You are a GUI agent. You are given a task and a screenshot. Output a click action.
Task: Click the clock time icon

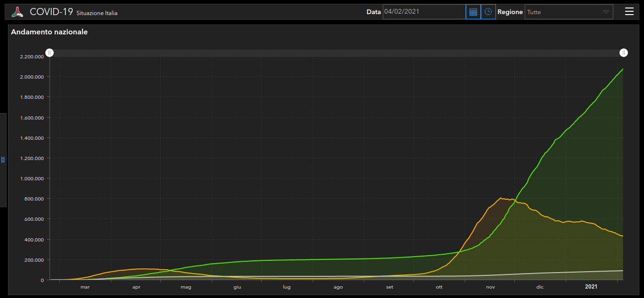[488, 12]
